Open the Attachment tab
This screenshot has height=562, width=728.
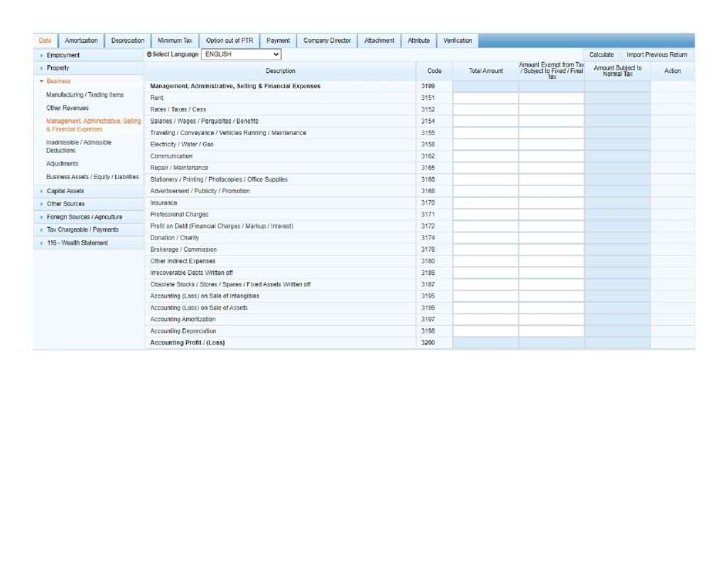(379, 40)
